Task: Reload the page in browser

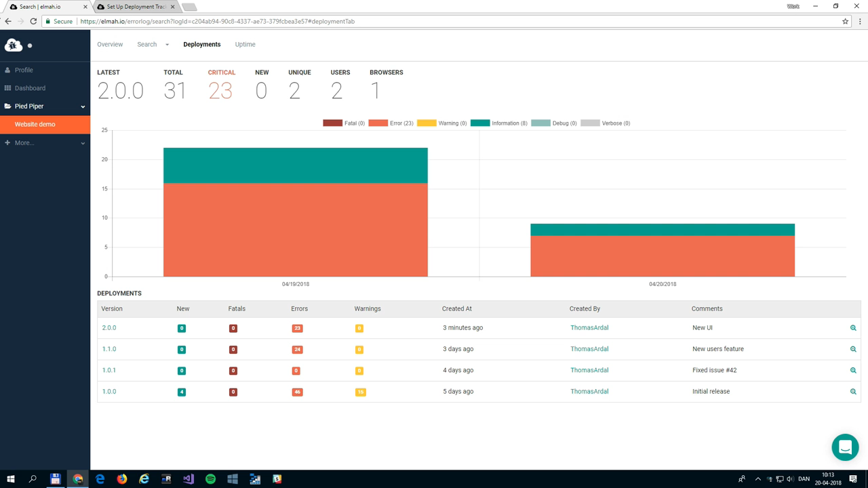Action: (x=33, y=21)
